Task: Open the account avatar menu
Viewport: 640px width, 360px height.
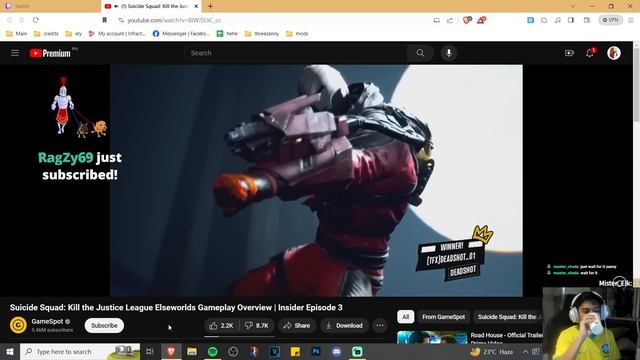Action: 613,53
